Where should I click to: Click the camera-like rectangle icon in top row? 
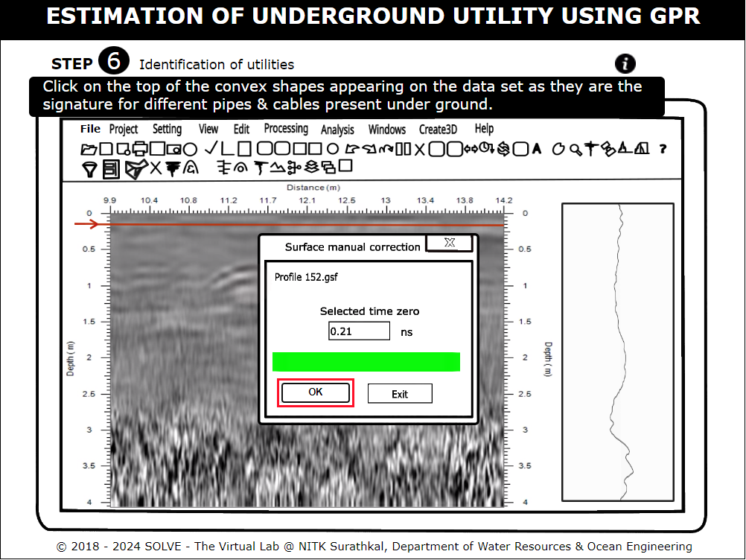coord(173,150)
